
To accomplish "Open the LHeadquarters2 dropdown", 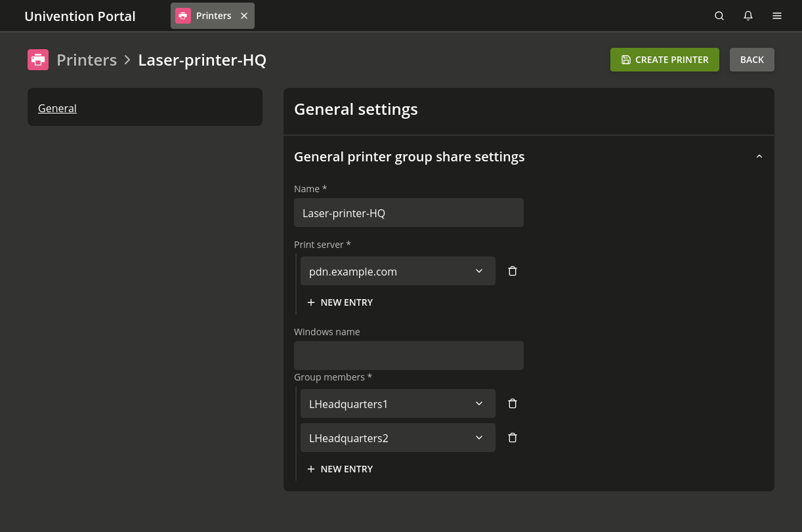I will pos(478,437).
